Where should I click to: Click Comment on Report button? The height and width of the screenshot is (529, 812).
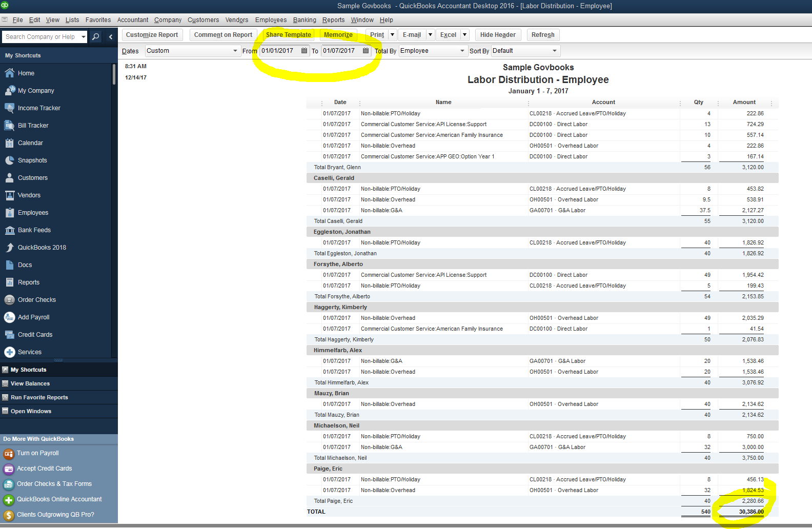223,35
